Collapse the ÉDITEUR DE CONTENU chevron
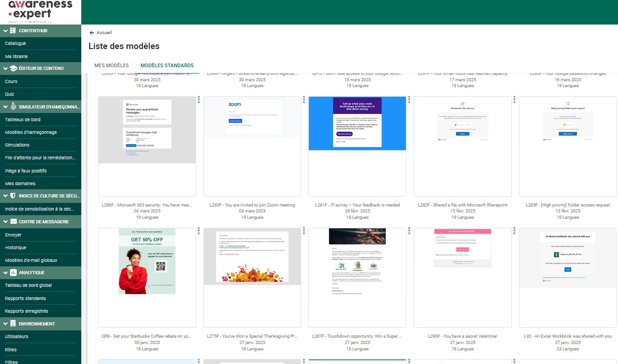The image size is (618, 364). tap(5, 69)
